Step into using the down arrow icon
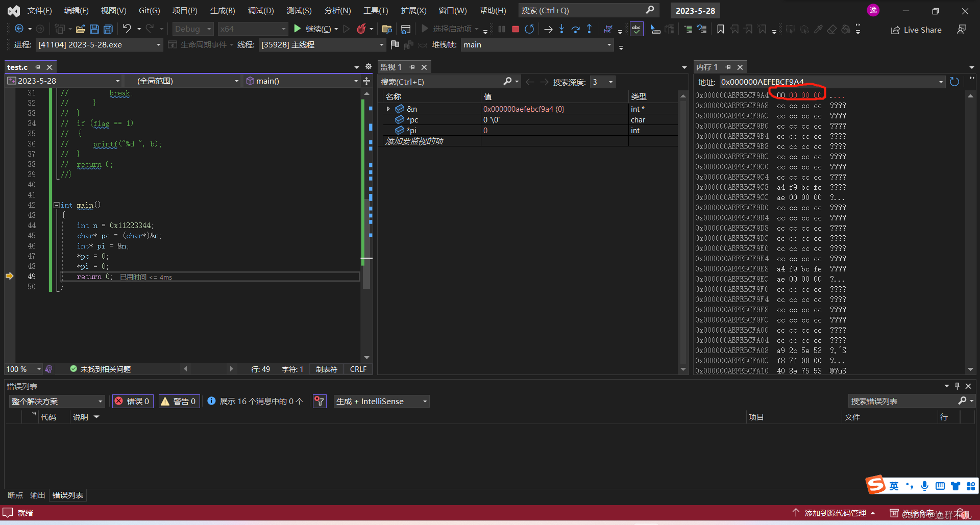The height and width of the screenshot is (525, 980). coord(561,29)
